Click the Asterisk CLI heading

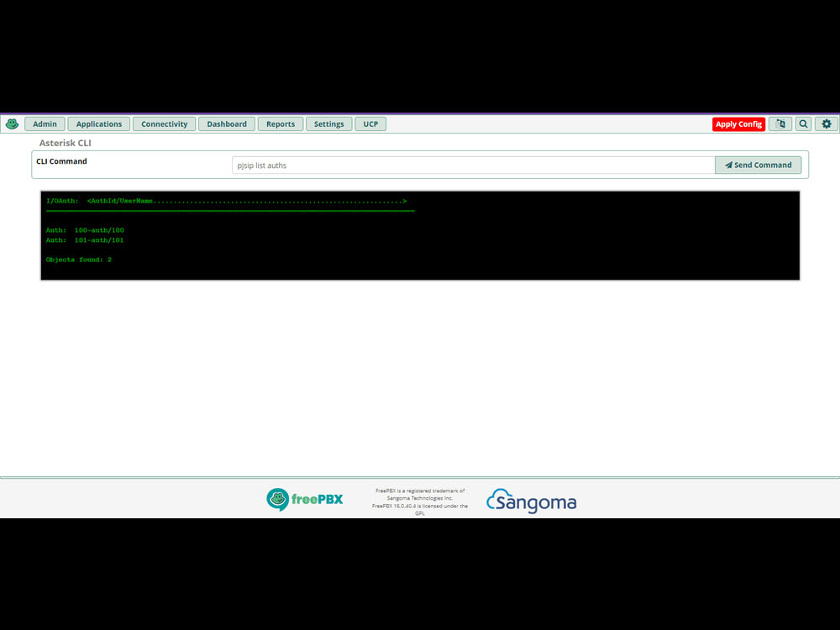pos(65,143)
